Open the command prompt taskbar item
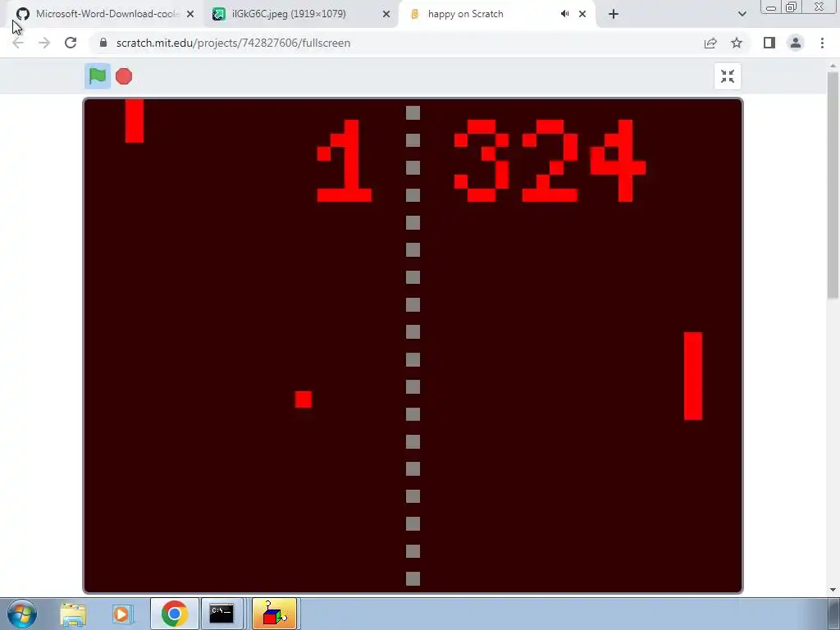 (x=221, y=614)
